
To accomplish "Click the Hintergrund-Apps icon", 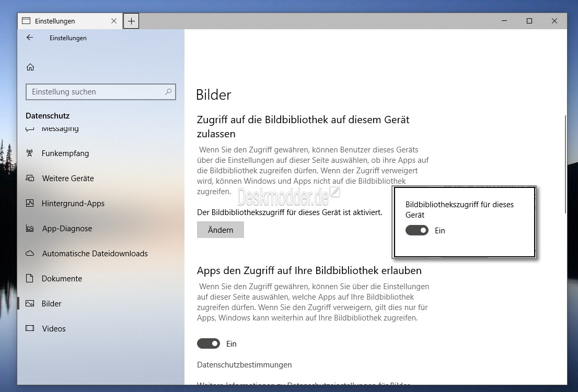I will 30,203.
